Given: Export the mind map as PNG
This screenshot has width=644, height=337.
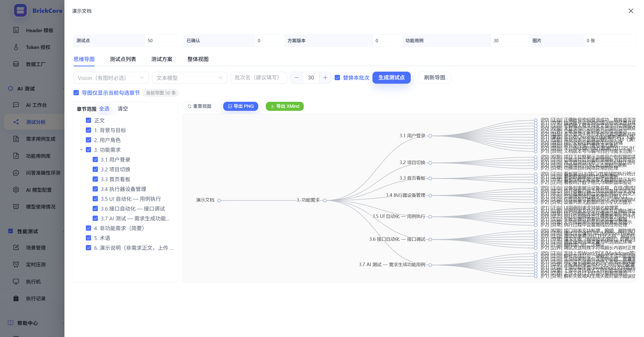Looking at the screenshot, I should click(x=241, y=106).
